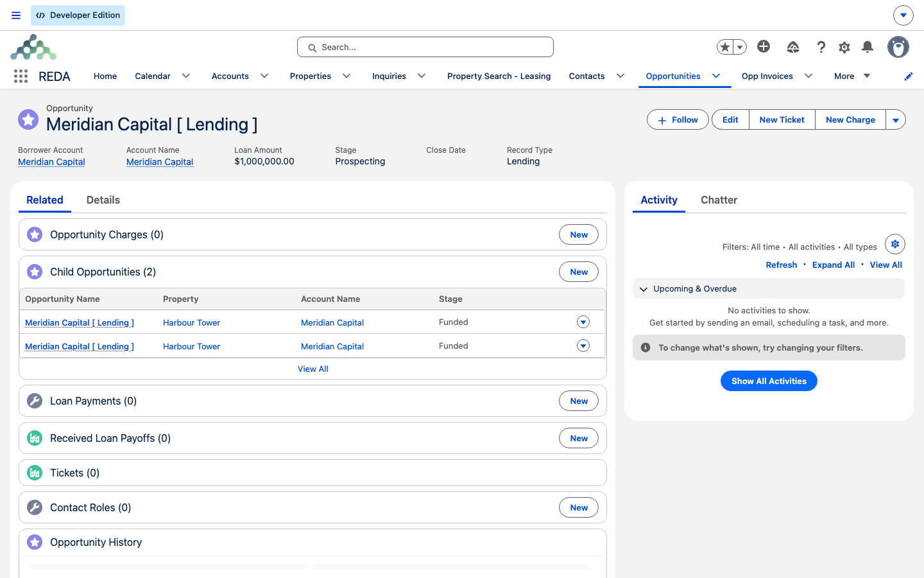Open the dropdown circle at top right
924x578 pixels.
[903, 15]
